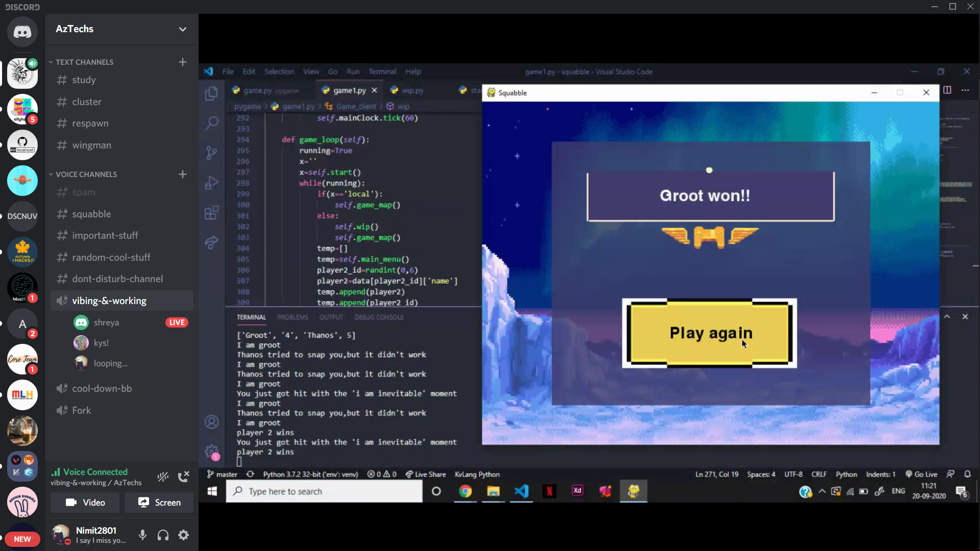Toggle noise suppression icon
980x551 pixels.
click(163, 477)
